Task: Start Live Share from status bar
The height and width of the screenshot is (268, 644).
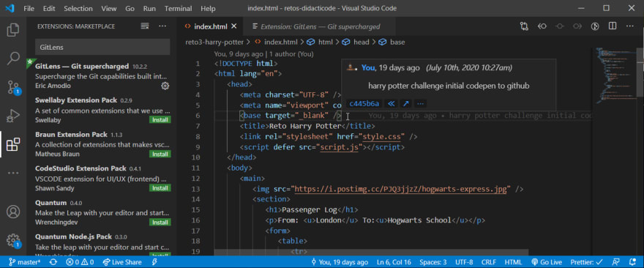Action: (121, 262)
